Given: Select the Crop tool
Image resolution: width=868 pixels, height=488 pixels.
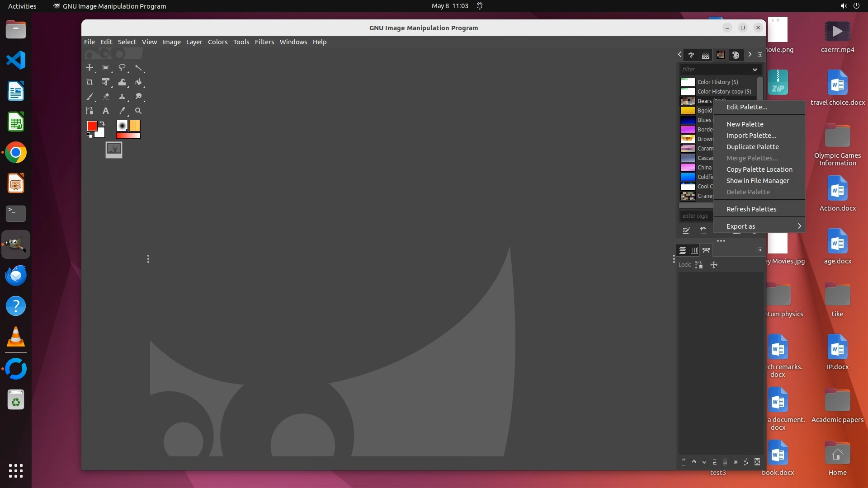Looking at the screenshot, I should click(x=90, y=82).
